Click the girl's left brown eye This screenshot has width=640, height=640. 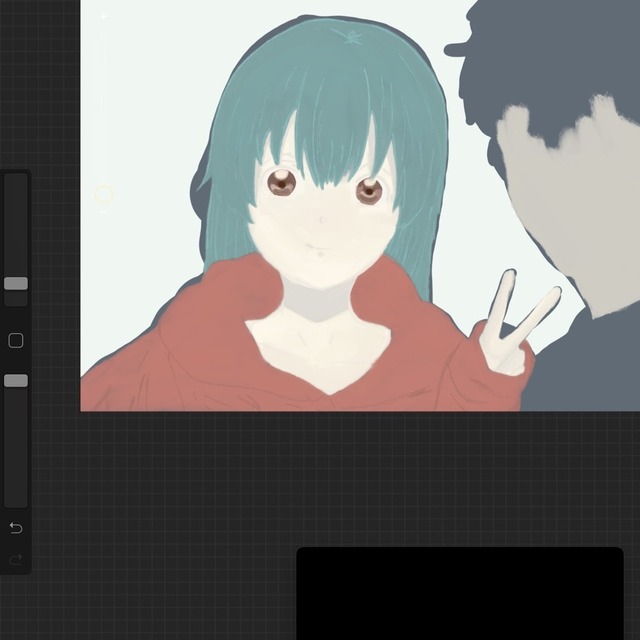[282, 182]
